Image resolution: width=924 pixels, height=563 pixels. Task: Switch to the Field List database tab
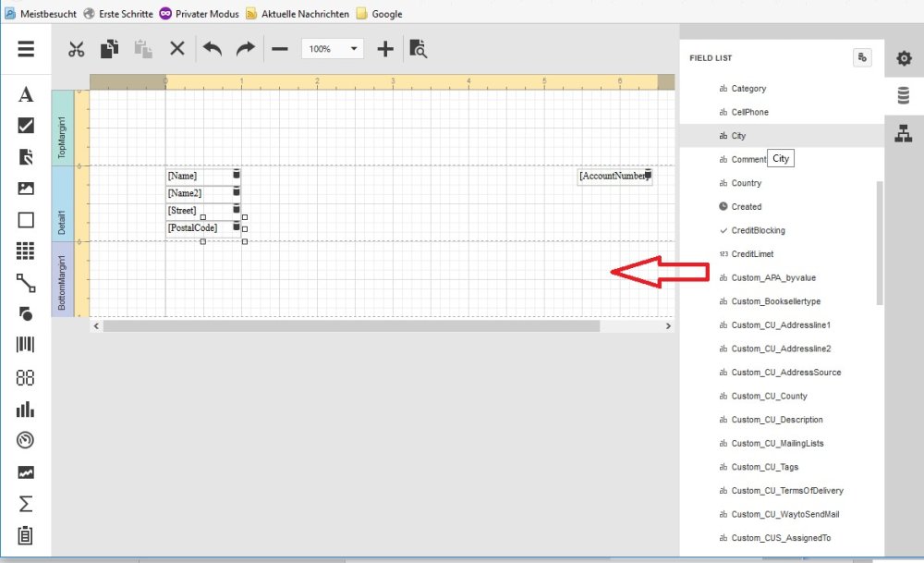coord(904,95)
